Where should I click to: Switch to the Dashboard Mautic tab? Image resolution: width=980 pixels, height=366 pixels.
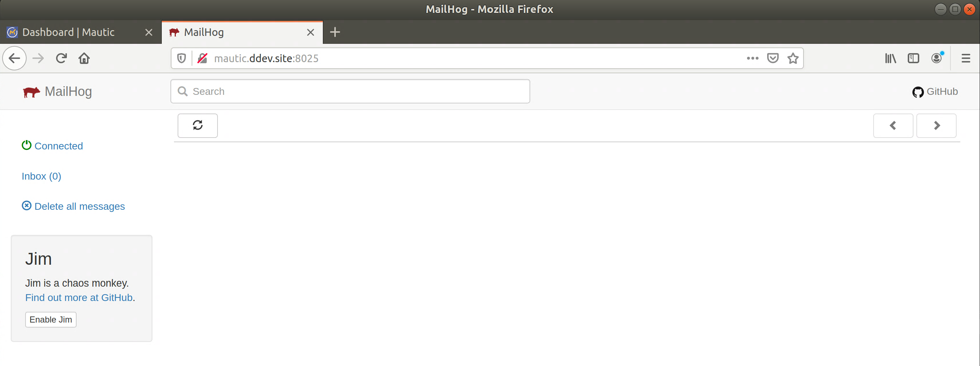pyautogui.click(x=68, y=32)
